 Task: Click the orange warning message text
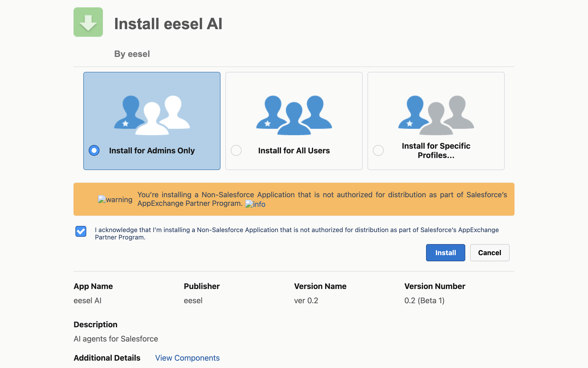(x=322, y=199)
